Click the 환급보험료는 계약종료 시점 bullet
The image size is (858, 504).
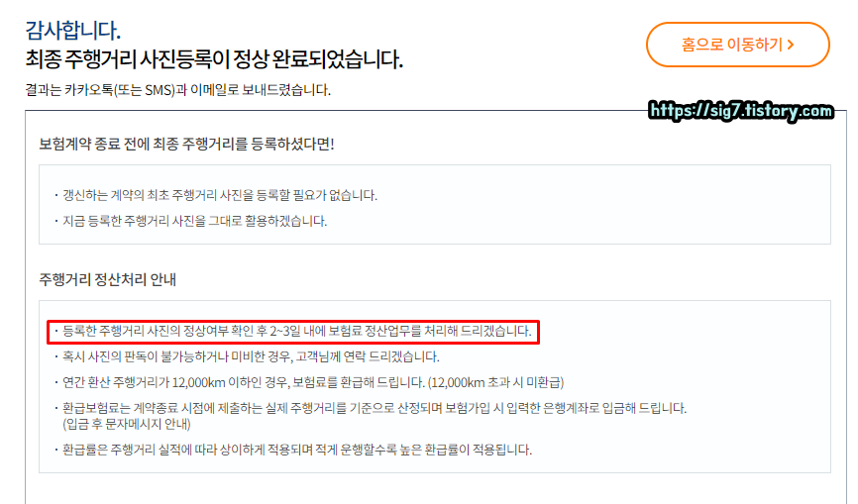(x=370, y=408)
